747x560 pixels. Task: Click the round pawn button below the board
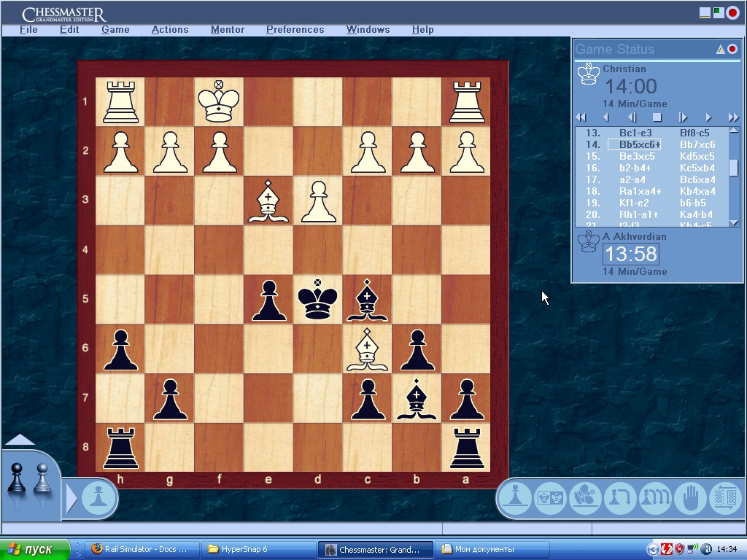(98, 497)
